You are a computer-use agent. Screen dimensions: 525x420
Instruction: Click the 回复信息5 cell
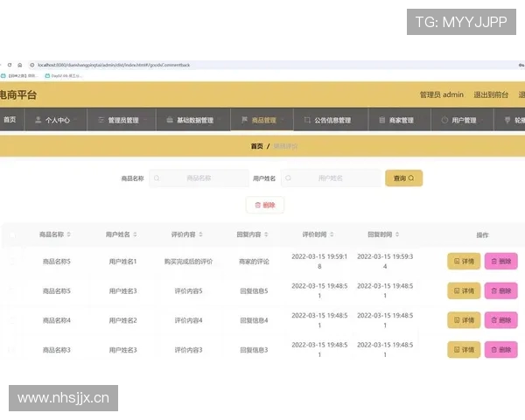click(254, 291)
